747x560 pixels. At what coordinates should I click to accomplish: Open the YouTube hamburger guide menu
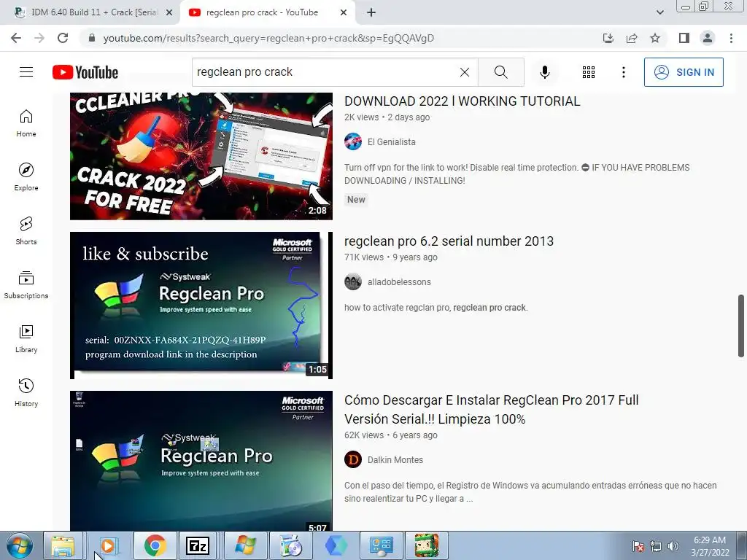(26, 72)
